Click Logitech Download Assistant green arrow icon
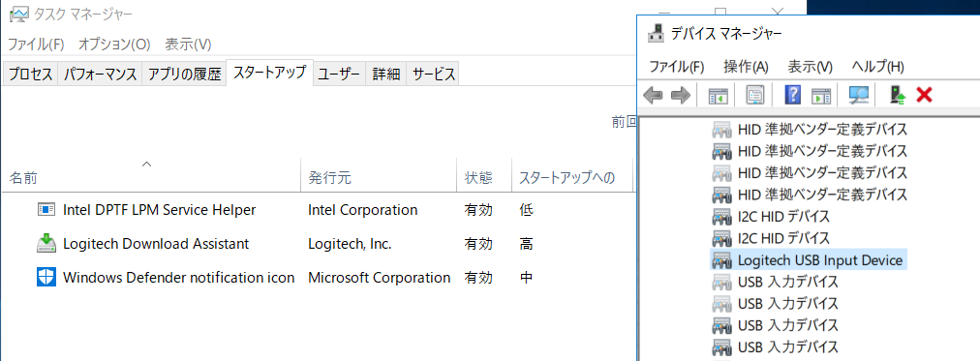 click(46, 244)
